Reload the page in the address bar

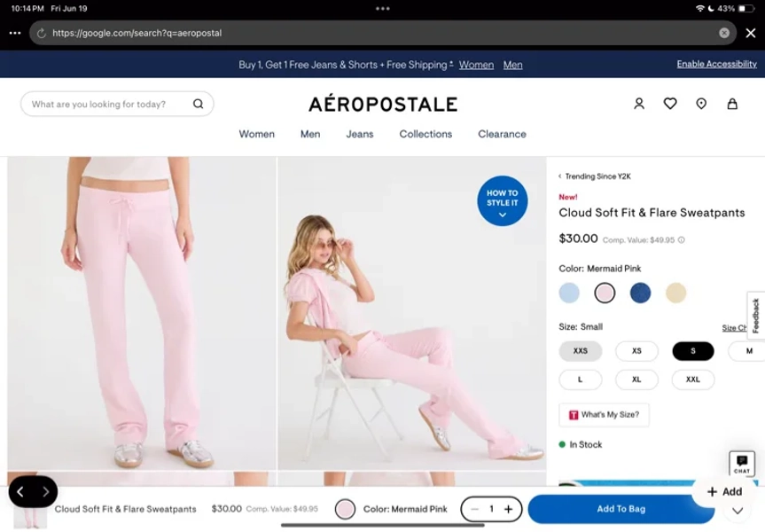click(x=42, y=33)
